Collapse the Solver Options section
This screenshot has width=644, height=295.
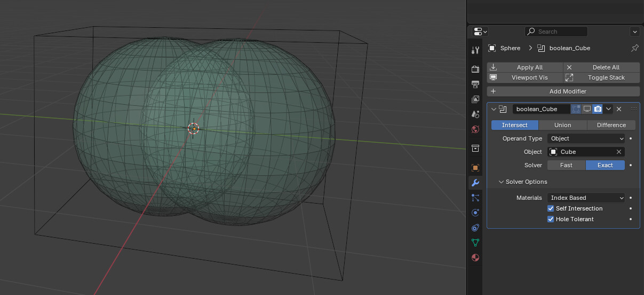[x=501, y=182]
